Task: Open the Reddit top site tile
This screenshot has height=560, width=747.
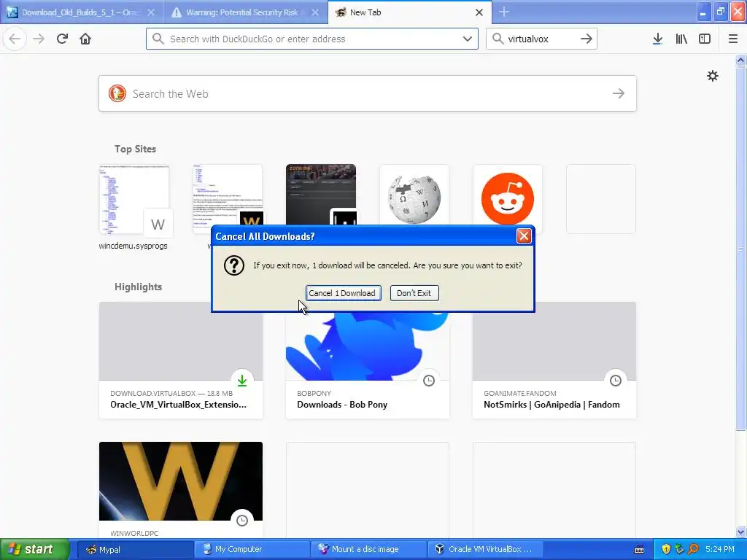Action: click(508, 199)
